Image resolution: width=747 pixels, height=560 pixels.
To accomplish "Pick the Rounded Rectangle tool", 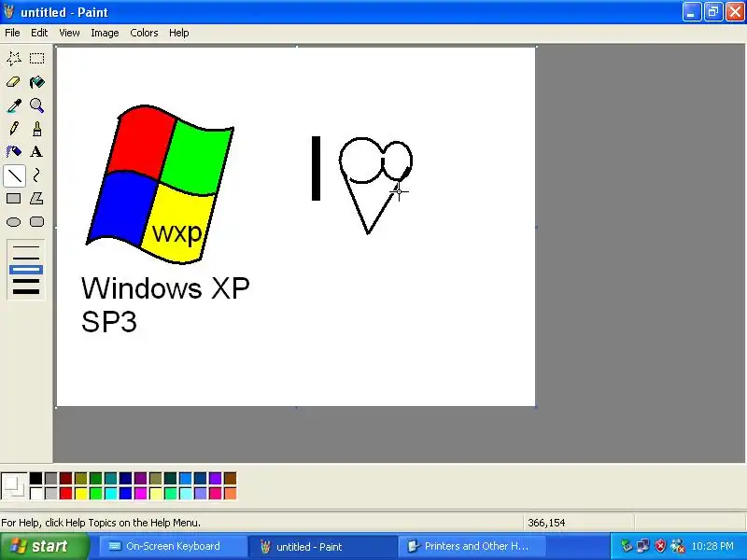I will (x=36, y=222).
